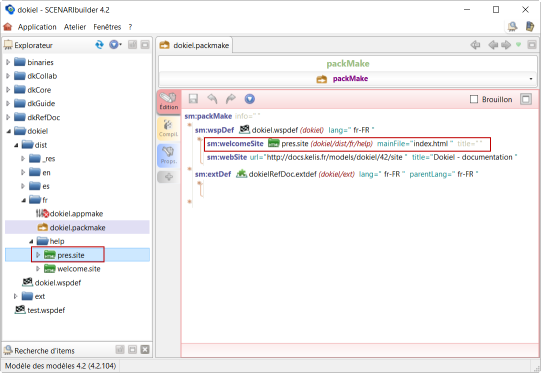Image resolution: width=541 pixels, height=373 pixels.
Task: Click the sm:packMake element
Action: [x=208, y=116]
